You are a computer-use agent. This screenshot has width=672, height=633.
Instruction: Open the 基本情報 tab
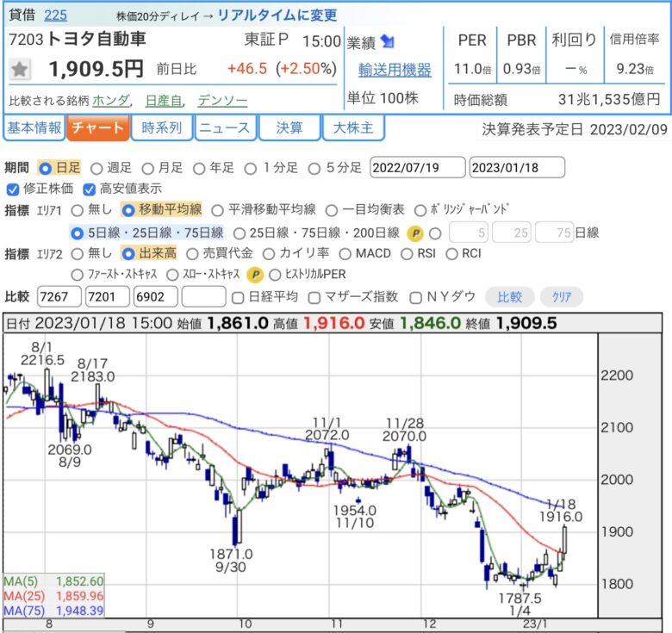(34, 127)
